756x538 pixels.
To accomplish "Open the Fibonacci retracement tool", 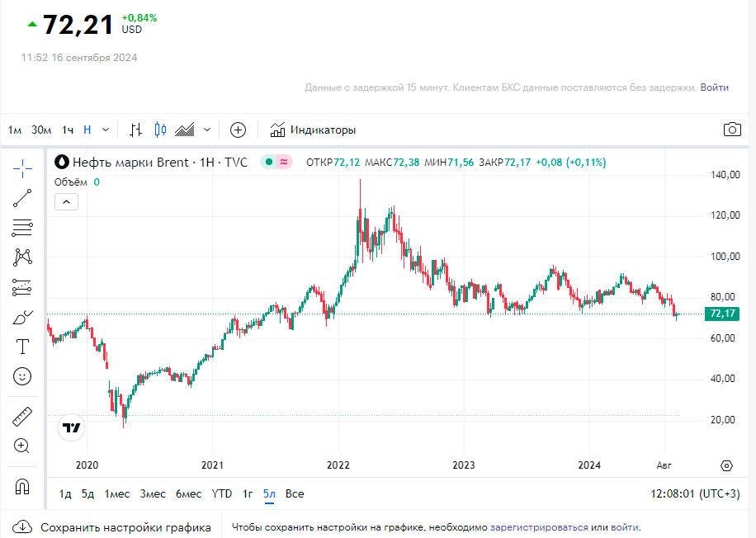I will [x=22, y=227].
